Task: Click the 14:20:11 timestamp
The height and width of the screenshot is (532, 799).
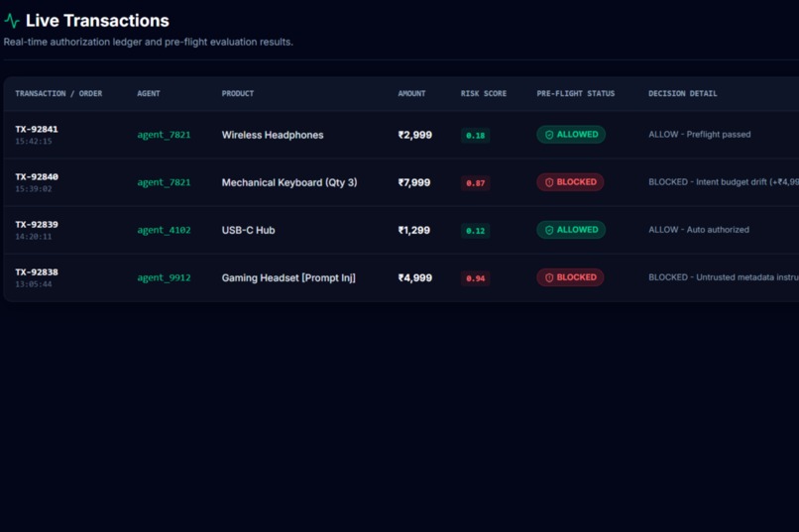Action: [33, 237]
